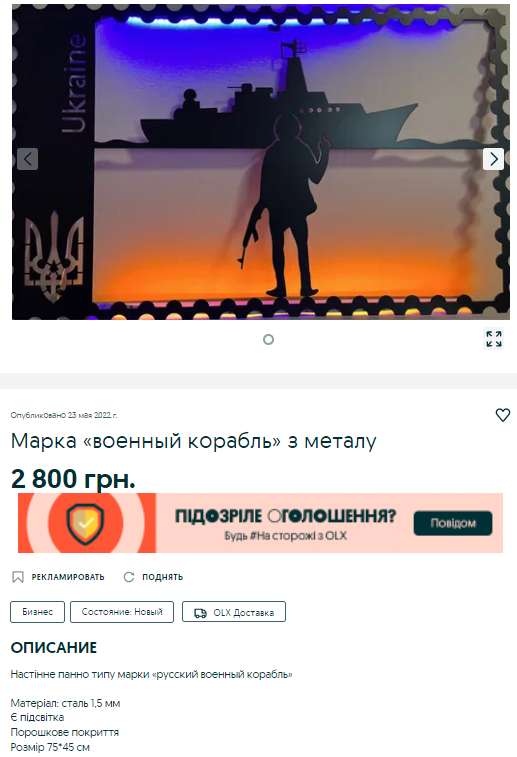
Task: Click the delivery truck icon
Action: pos(200,613)
